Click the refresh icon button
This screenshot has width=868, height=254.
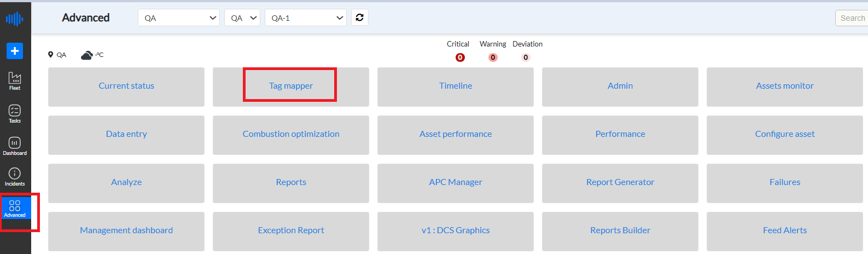tap(359, 18)
